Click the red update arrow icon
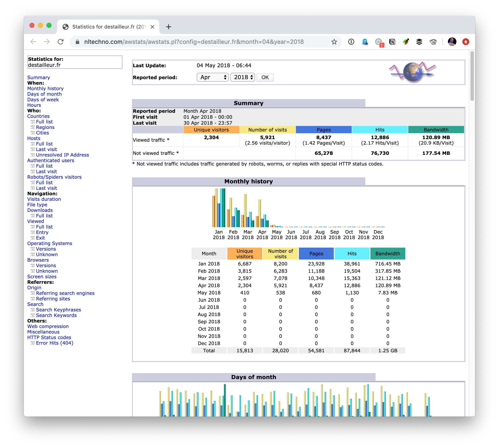Viewport: 499px width, 448px height. point(466,42)
